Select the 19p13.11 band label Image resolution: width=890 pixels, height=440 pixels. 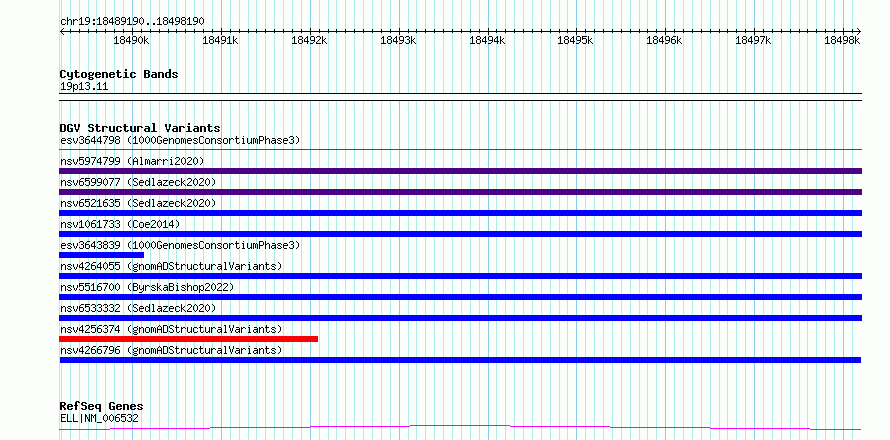coord(84,87)
